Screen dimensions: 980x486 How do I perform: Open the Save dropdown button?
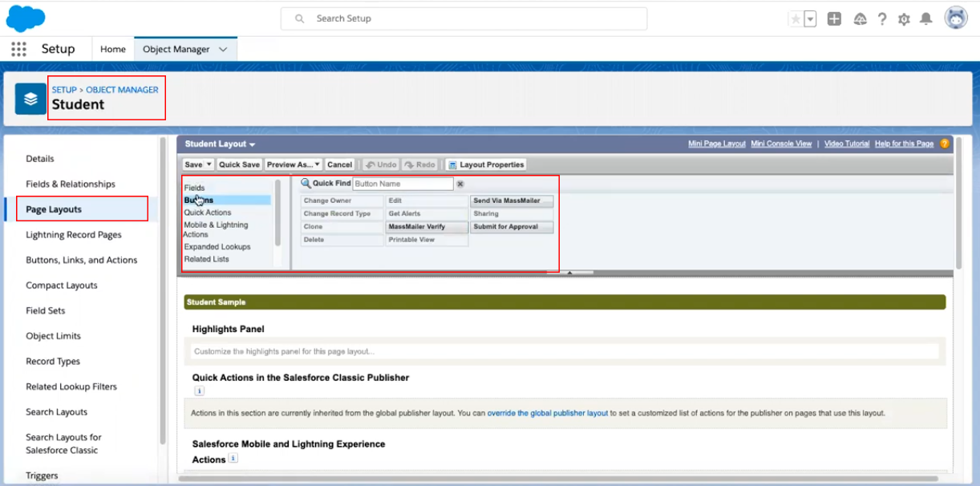[198, 164]
